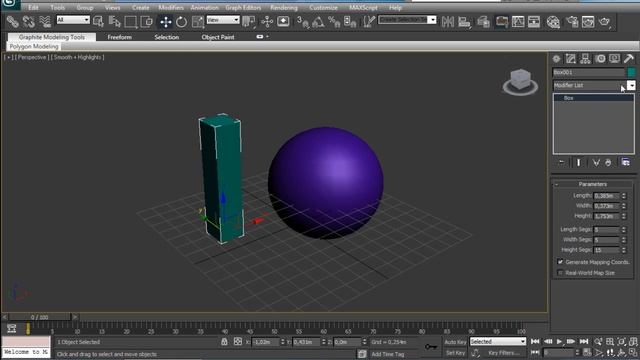Image resolution: width=640 pixels, height=360 pixels.
Task: Select the Box entry in modifier stack
Action: (x=593, y=98)
